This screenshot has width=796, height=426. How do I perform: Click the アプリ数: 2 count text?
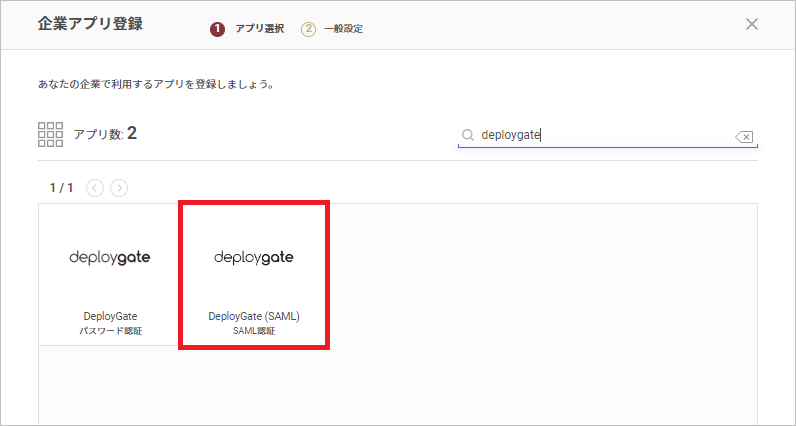click(105, 134)
